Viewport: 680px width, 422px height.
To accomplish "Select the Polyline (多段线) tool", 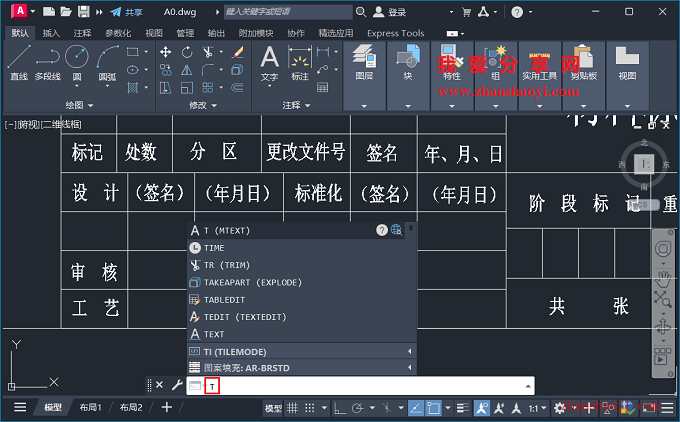I will click(x=48, y=62).
